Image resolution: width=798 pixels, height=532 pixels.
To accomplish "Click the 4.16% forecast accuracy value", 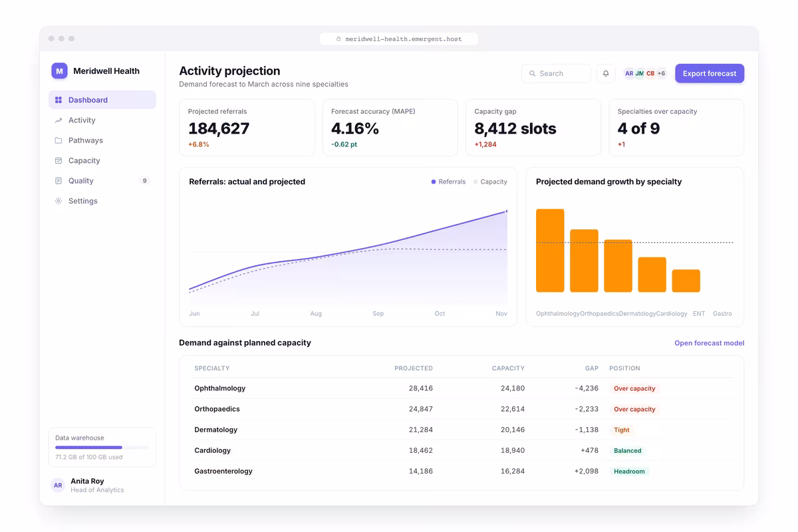I will coord(355,128).
